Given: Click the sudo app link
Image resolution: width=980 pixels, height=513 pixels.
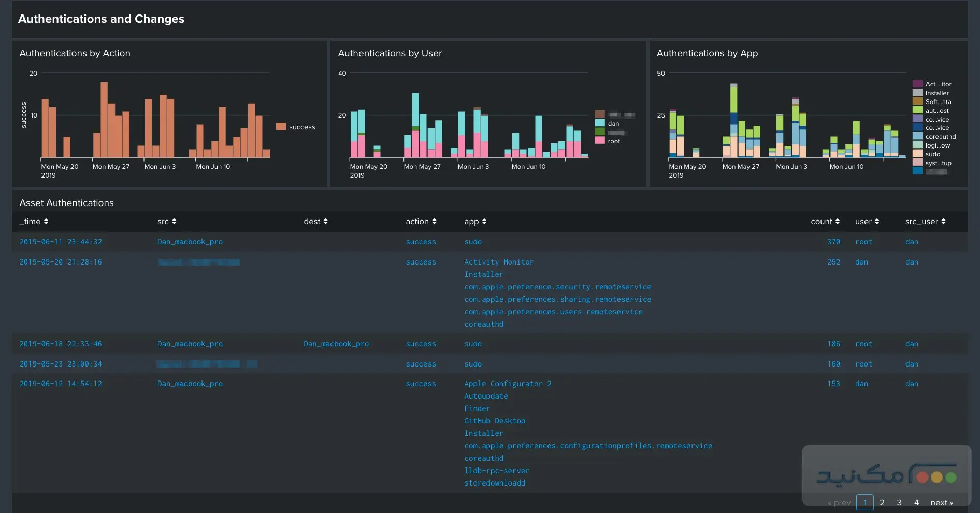Looking at the screenshot, I should [x=473, y=242].
